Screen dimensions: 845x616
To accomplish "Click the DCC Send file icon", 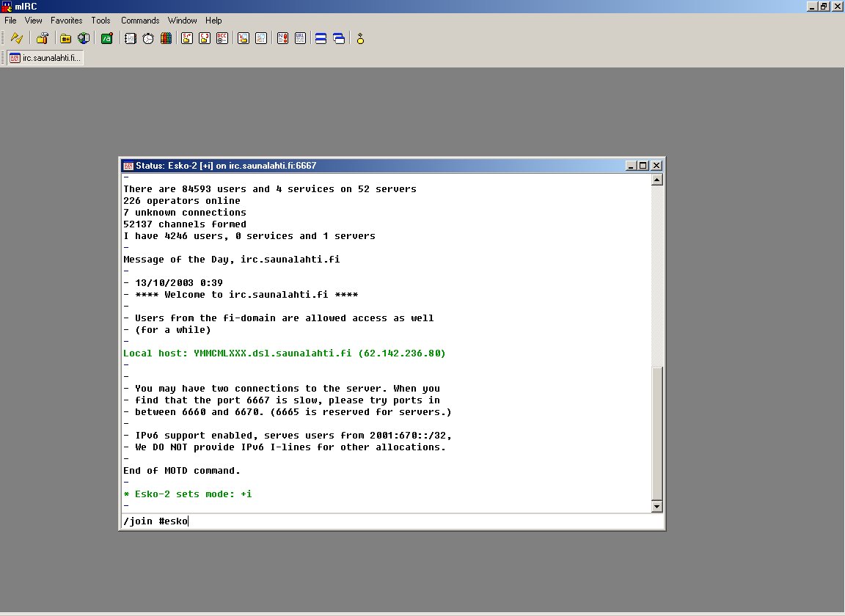I will 187,38.
